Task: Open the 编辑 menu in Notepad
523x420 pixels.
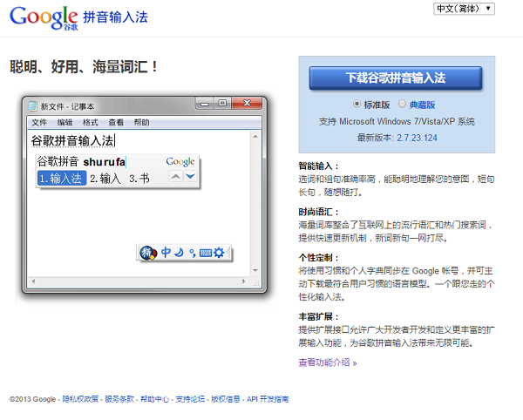Action: pos(65,122)
